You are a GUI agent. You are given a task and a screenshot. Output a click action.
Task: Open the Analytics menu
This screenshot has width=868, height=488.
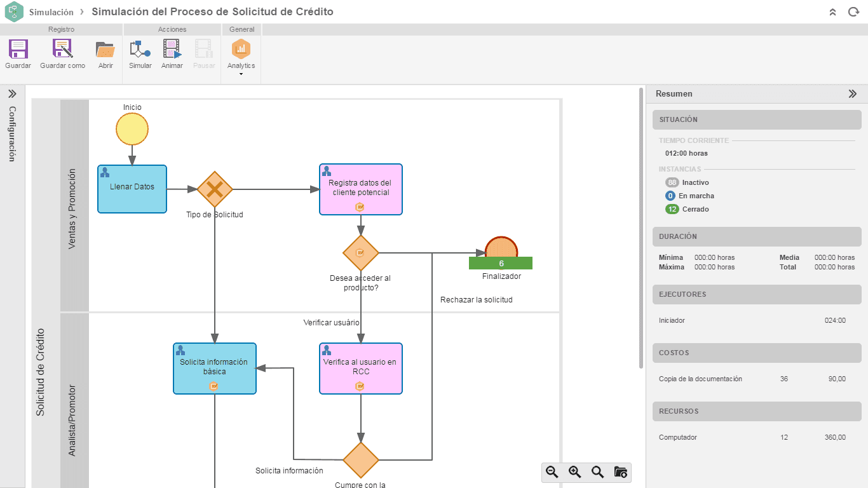coord(241,57)
